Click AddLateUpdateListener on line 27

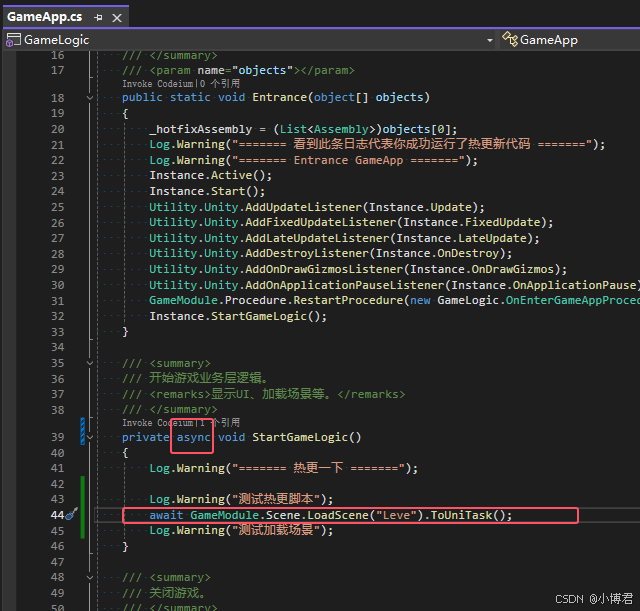(x=317, y=238)
